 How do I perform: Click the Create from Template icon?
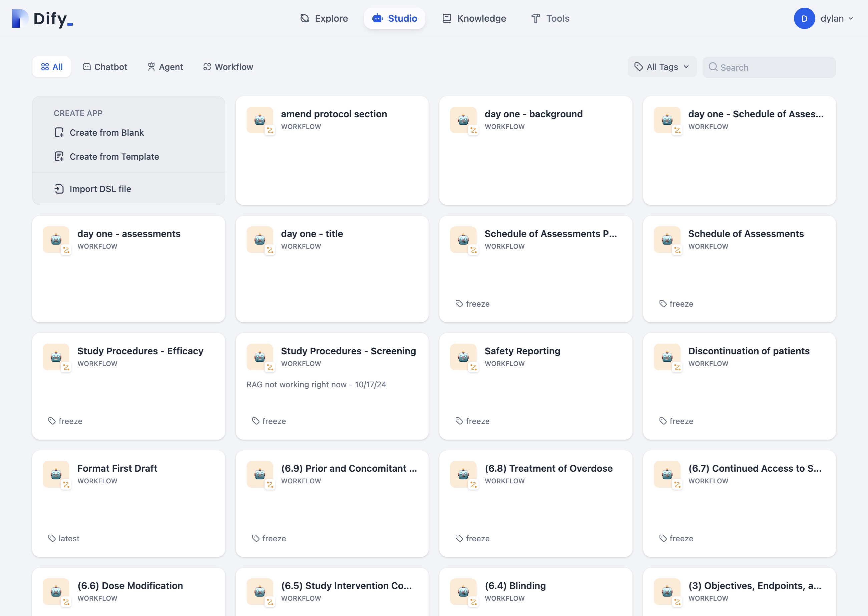[x=59, y=156]
